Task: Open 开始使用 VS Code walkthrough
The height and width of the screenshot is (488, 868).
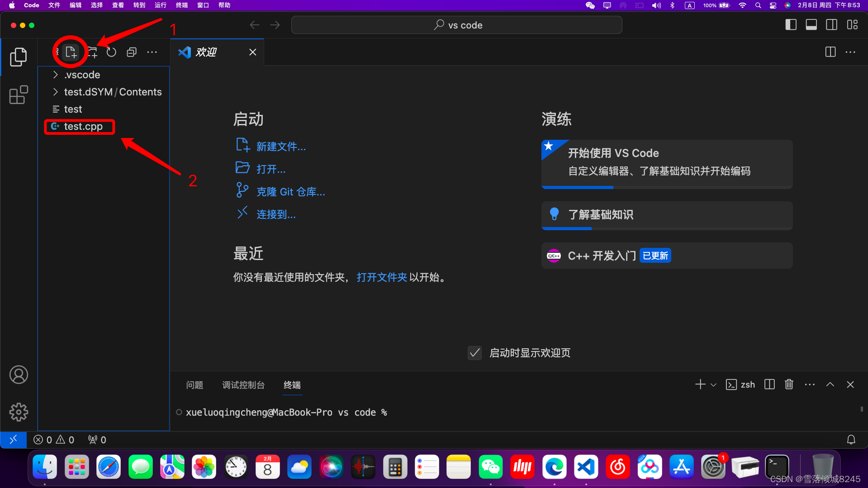Action: pos(667,164)
